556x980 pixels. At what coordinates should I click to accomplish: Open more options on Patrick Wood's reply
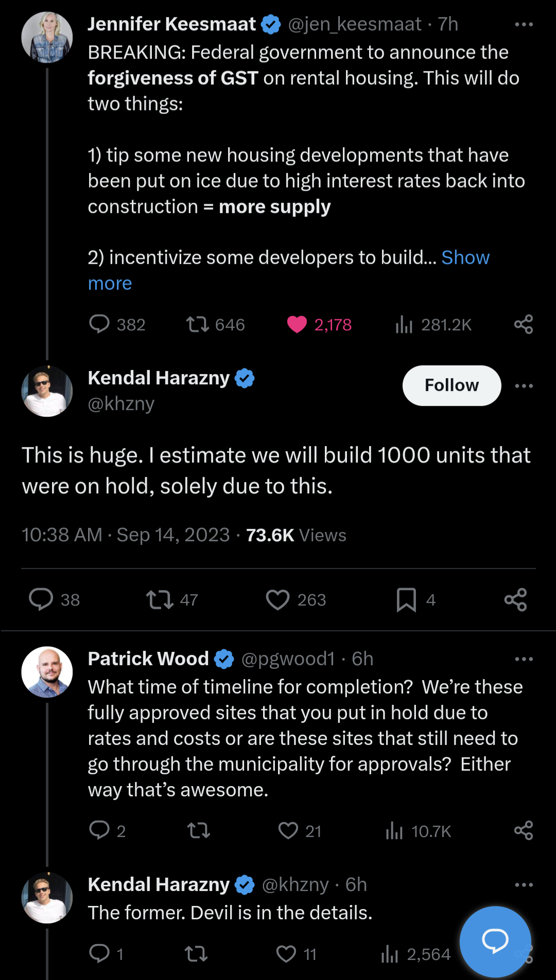pyautogui.click(x=524, y=659)
